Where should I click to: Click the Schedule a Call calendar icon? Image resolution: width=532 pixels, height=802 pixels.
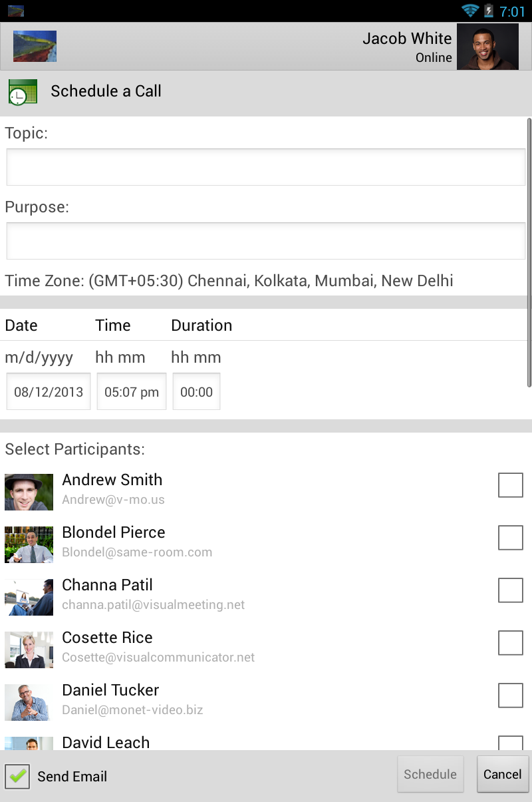coord(17,92)
